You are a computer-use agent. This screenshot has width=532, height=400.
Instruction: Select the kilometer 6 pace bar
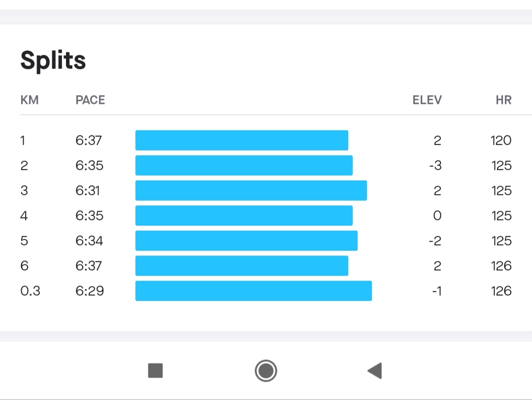click(241, 266)
